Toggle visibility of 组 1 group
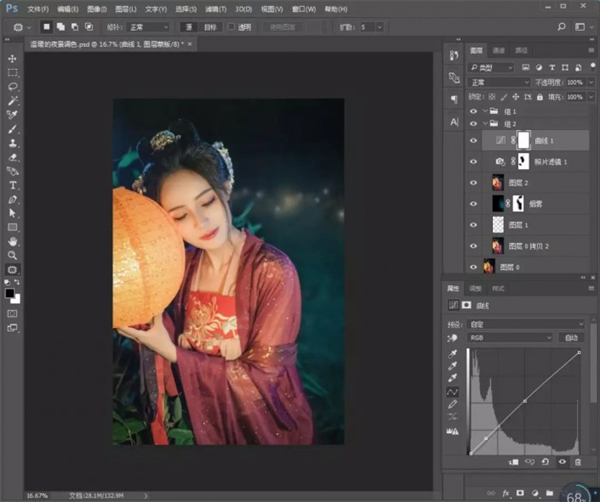The image size is (600, 502). (474, 111)
